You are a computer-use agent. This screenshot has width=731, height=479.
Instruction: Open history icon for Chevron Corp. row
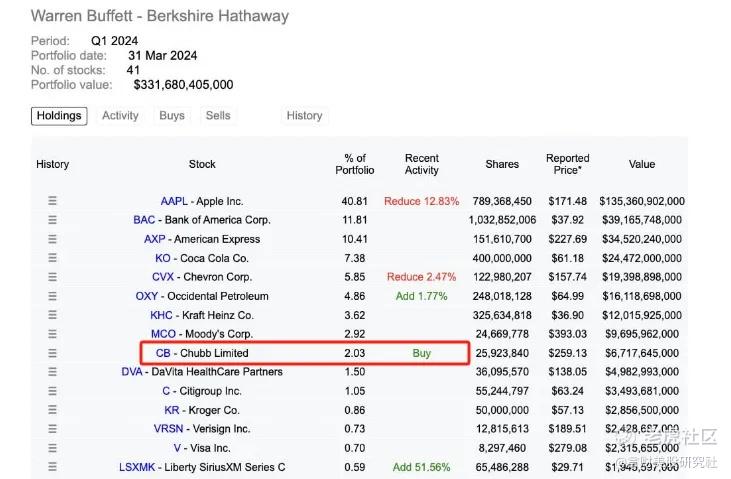pyautogui.click(x=52, y=277)
